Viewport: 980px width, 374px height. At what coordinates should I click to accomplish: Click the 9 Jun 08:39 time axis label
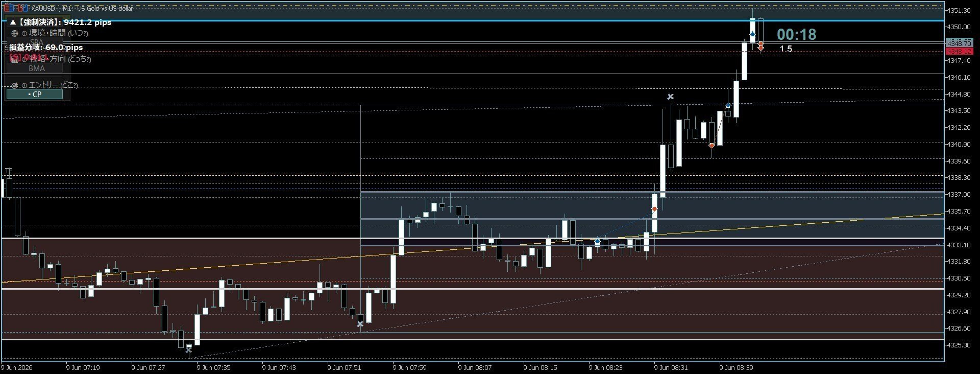pos(736,367)
